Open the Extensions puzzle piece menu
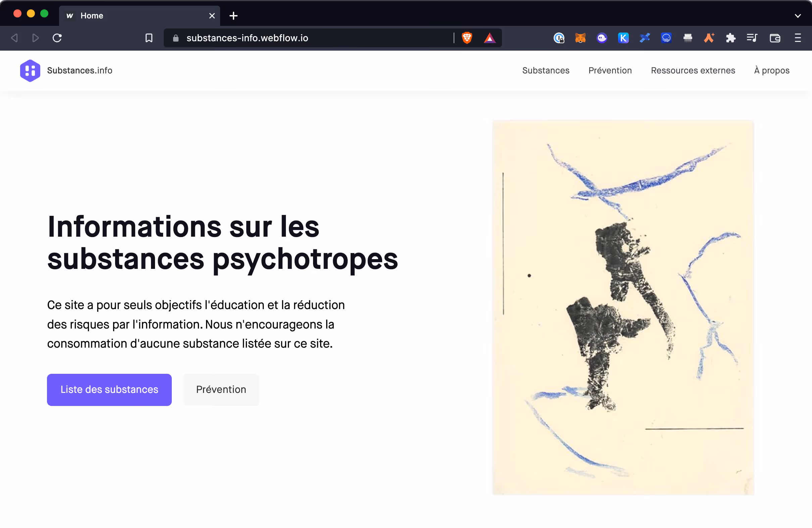 [x=730, y=38]
